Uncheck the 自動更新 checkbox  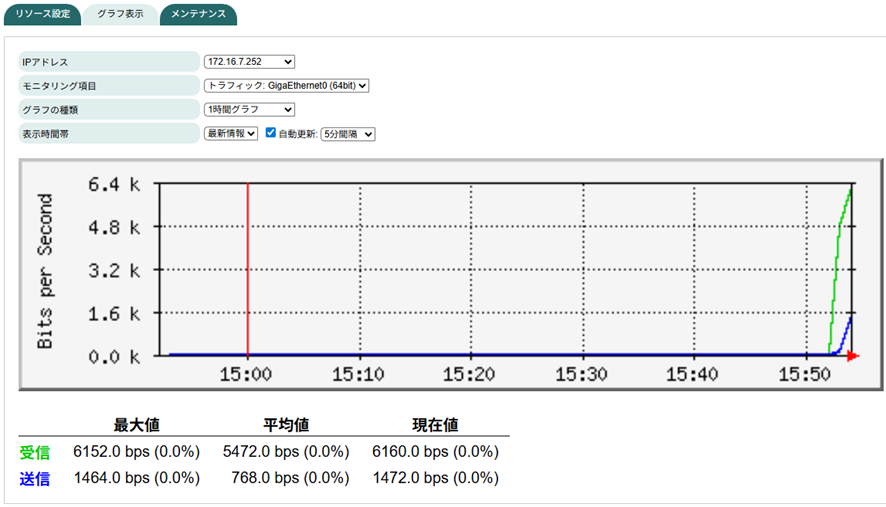[270, 133]
